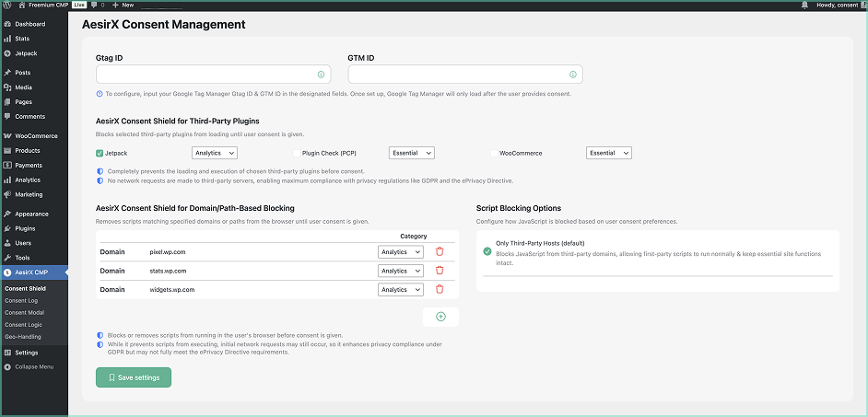Select Only Third-Party Hosts (default) option
The height and width of the screenshot is (417, 868).
coord(487,251)
